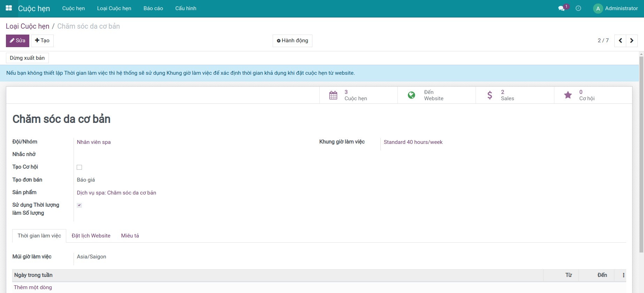This screenshot has width=644, height=293.
Task: Open column options kebab in table header
Action: pos(623,275)
